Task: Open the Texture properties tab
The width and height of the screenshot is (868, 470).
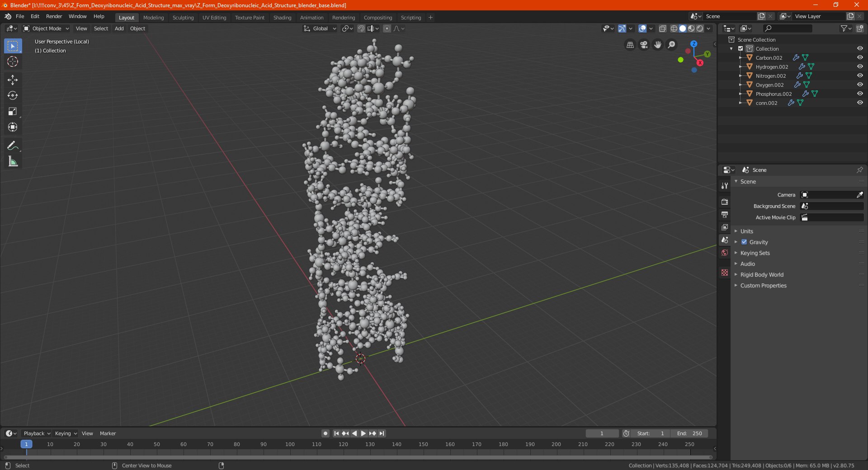Action: pyautogui.click(x=725, y=273)
